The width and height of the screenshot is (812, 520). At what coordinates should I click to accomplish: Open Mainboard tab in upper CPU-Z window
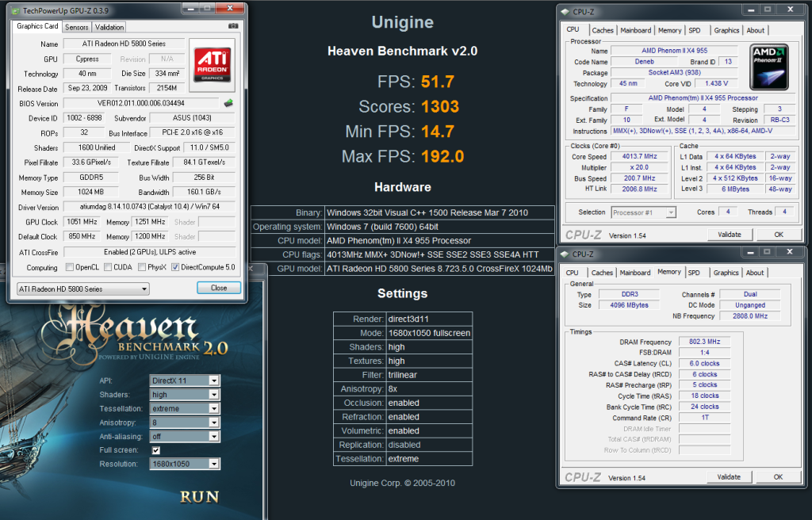point(635,31)
